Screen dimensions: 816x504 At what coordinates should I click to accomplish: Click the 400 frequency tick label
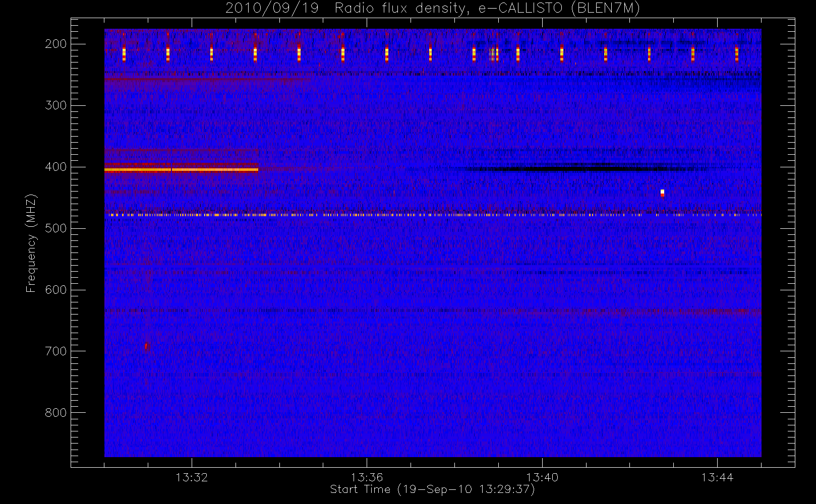tap(55, 167)
